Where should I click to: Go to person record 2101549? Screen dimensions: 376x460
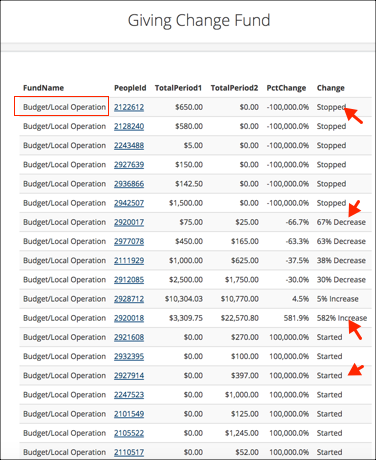click(x=129, y=414)
